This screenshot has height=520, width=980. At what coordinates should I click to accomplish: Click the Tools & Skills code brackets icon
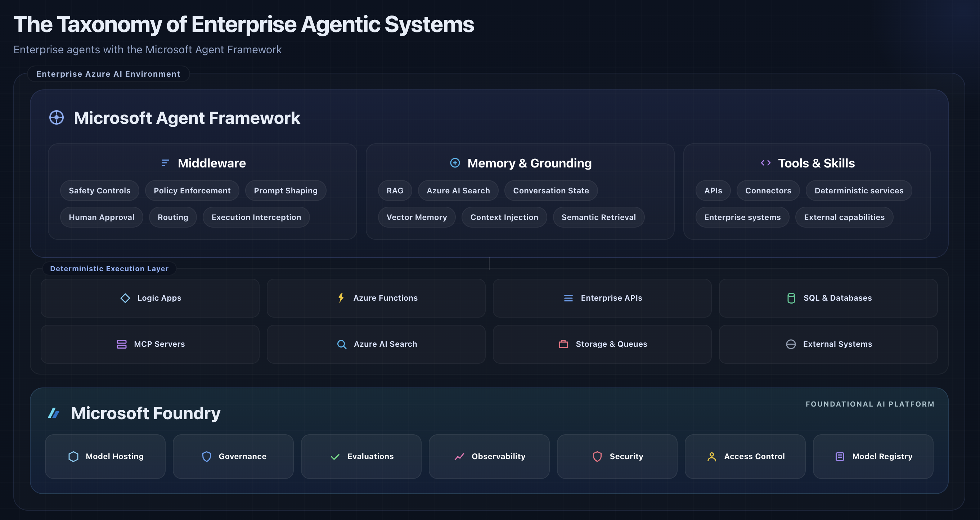765,163
